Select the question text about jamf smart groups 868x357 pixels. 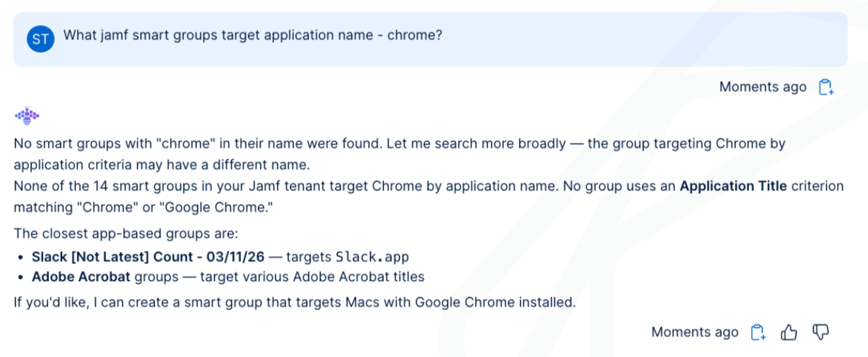pos(253,35)
